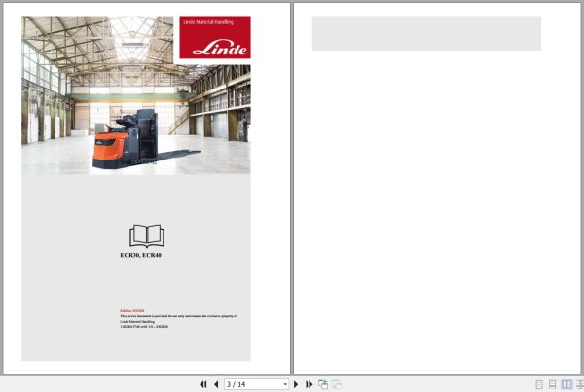
Task: Select the two-page continuous view at edge
Action: pyautogui.click(x=580, y=384)
